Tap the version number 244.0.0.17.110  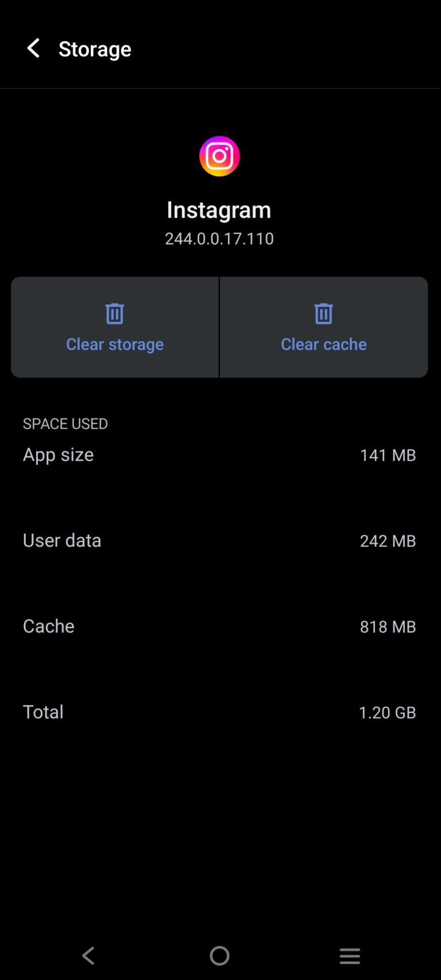pyautogui.click(x=219, y=238)
